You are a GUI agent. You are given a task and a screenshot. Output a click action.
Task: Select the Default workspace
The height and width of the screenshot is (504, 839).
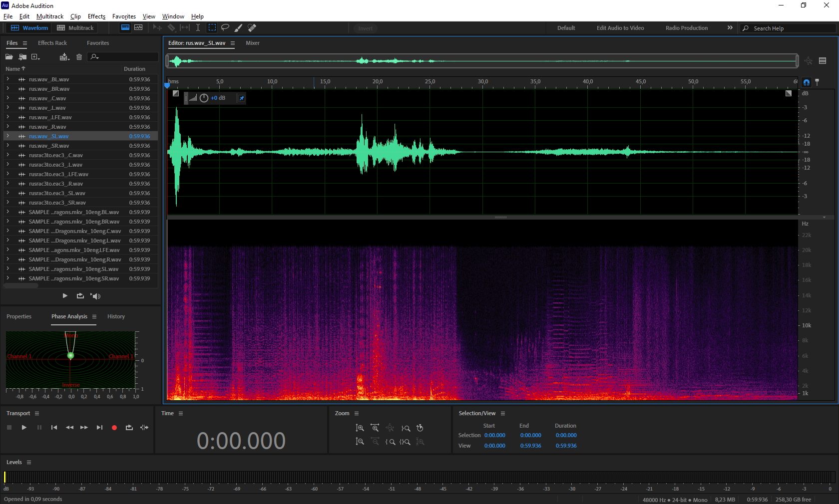[566, 28]
